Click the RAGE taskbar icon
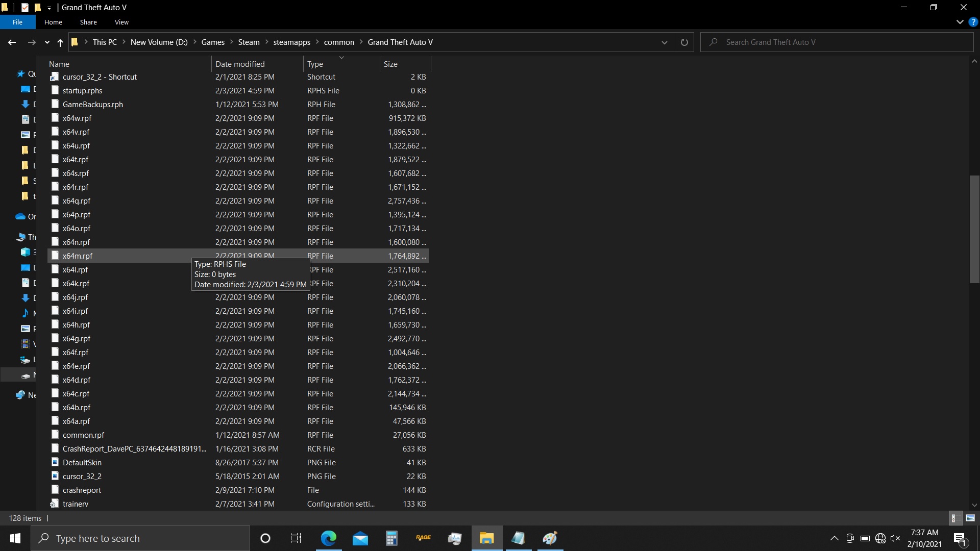Screen dimensions: 980x551 423,538
